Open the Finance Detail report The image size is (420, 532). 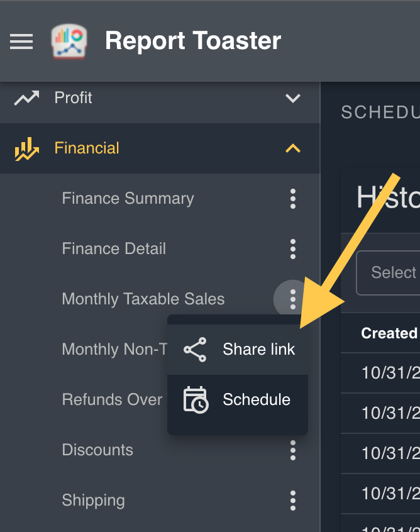[114, 249]
